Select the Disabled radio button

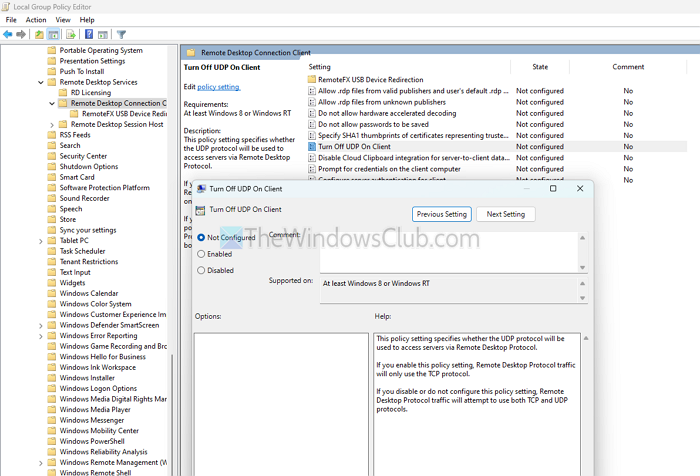(x=201, y=270)
